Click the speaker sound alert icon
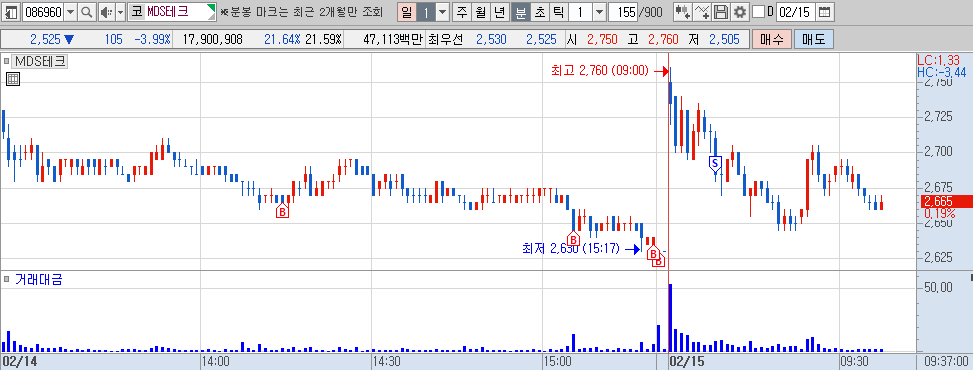973x370 pixels. click(x=106, y=12)
